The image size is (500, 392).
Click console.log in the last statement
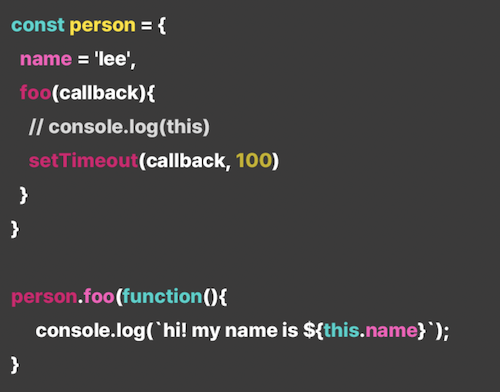pyautogui.click(x=91, y=331)
